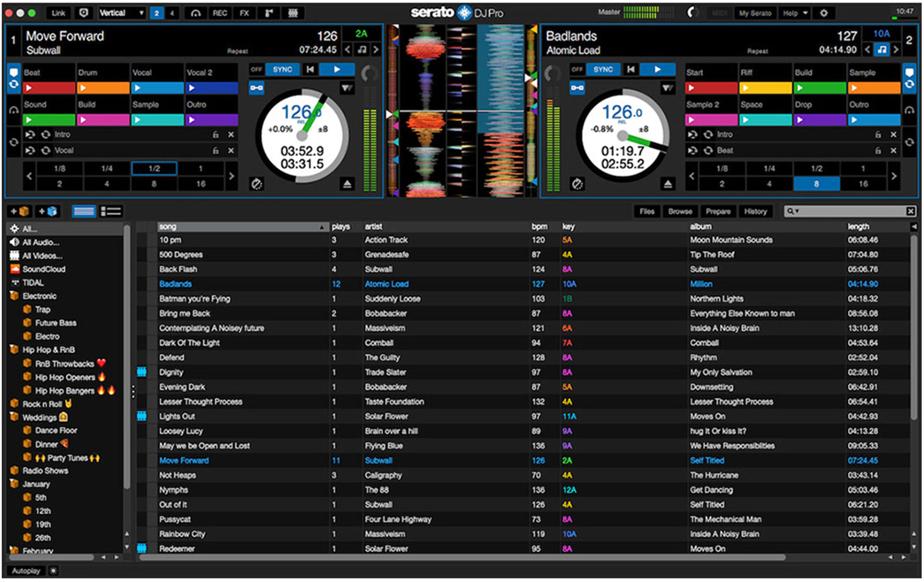Image resolution: width=924 pixels, height=582 pixels.
Task: Open the headphone cue mix panel in top toolbar
Action: point(195,13)
